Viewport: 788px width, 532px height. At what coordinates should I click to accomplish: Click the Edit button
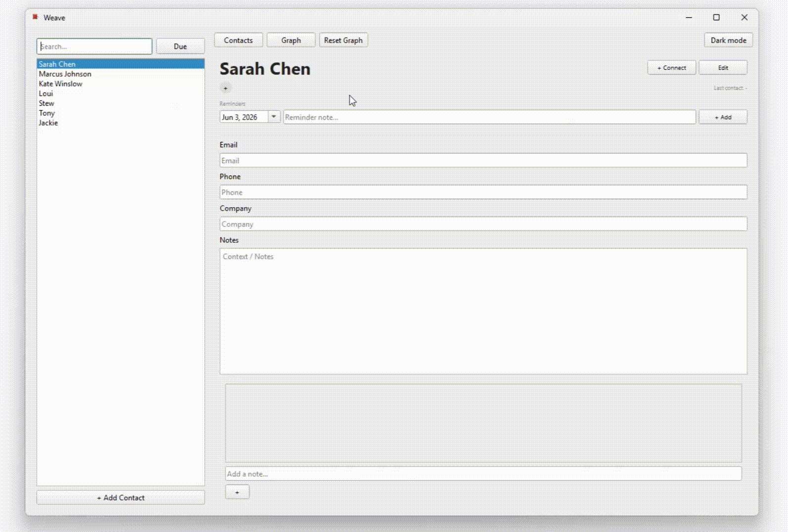(x=723, y=68)
